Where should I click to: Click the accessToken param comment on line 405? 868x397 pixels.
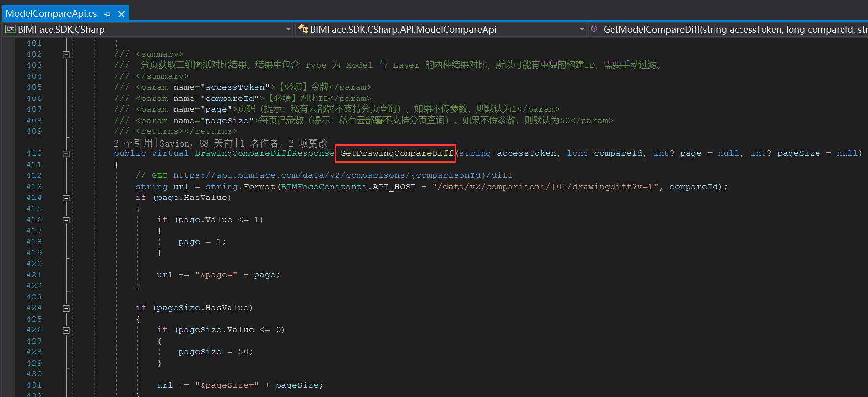click(243, 87)
